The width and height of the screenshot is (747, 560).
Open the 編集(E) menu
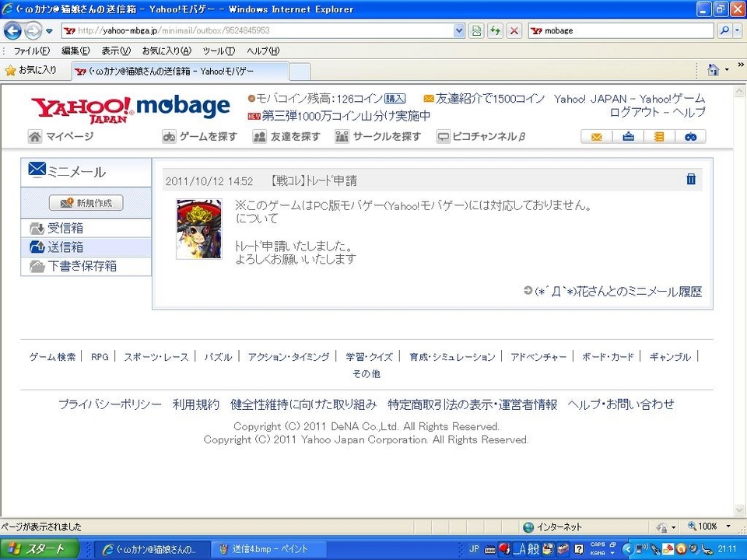point(75,51)
